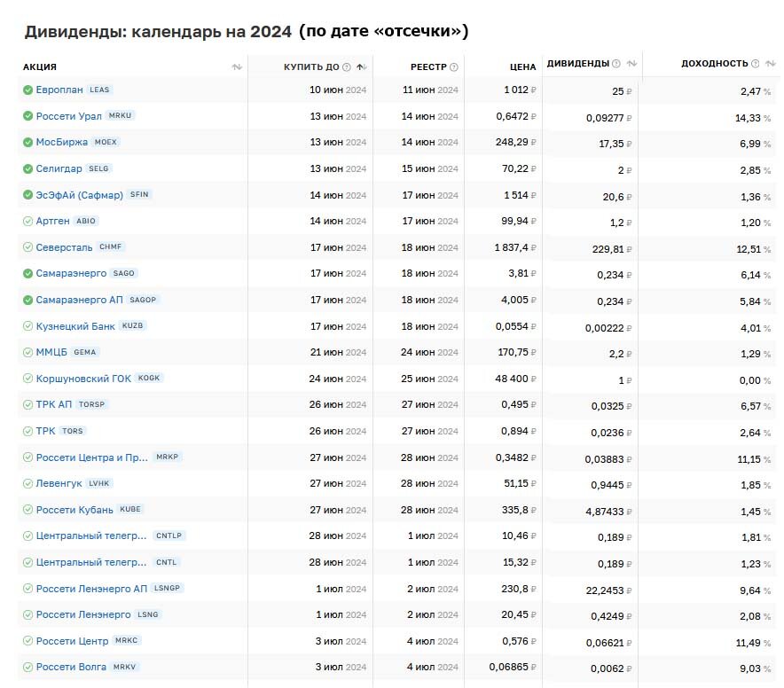Select the 4,87433 ₽ dividend of Россети Кубань
Viewport: 784px width, 688px height.
pos(609,512)
